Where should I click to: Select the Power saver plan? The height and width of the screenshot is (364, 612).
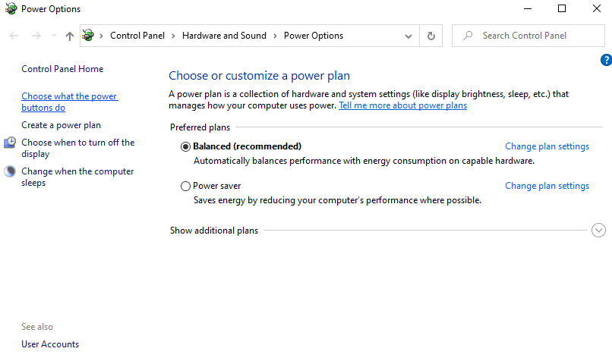point(186,186)
